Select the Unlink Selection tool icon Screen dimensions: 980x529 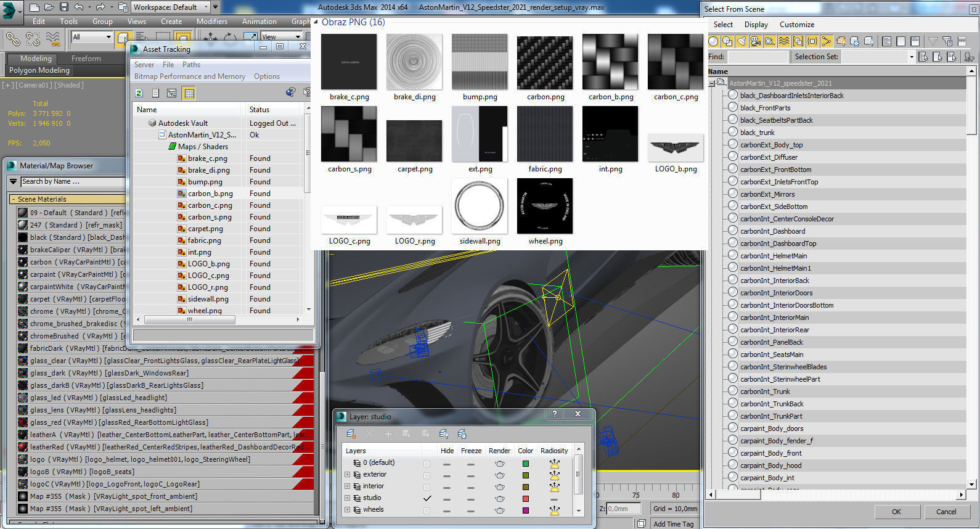(x=33, y=39)
